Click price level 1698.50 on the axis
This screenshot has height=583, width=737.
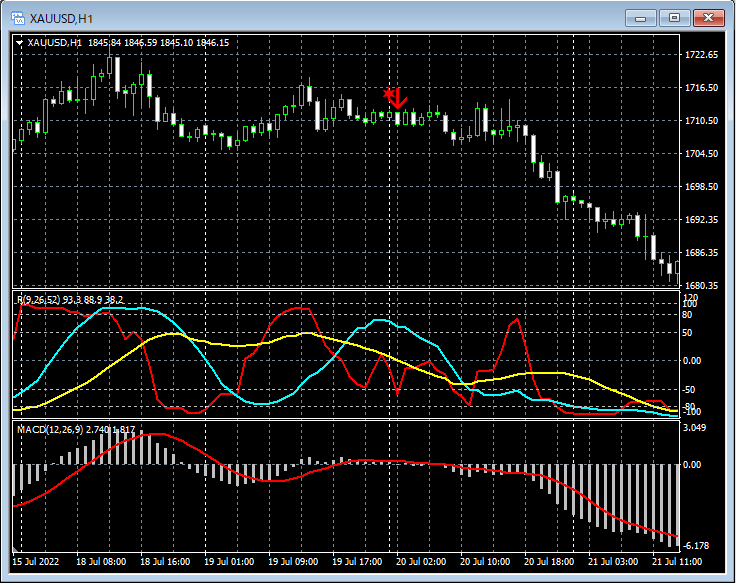click(701, 187)
